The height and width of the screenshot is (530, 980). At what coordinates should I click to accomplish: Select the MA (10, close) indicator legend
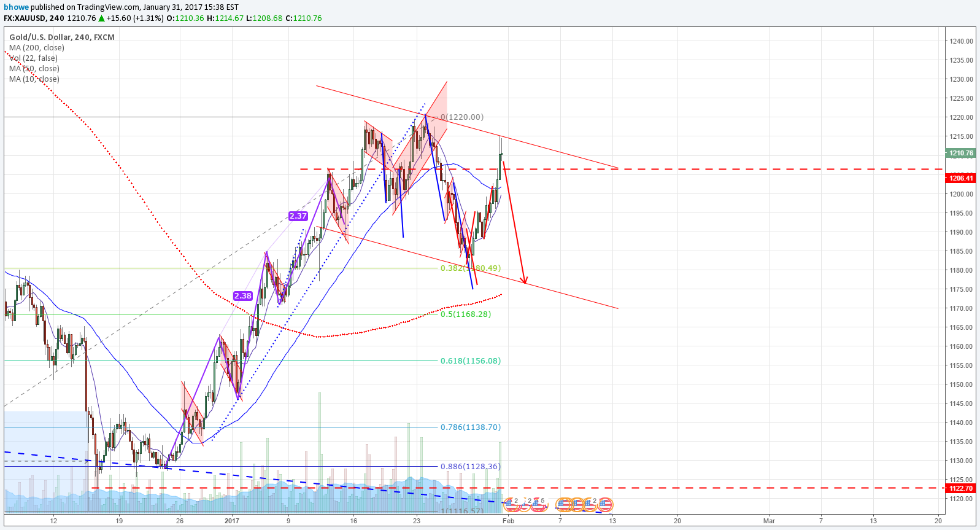(x=34, y=79)
